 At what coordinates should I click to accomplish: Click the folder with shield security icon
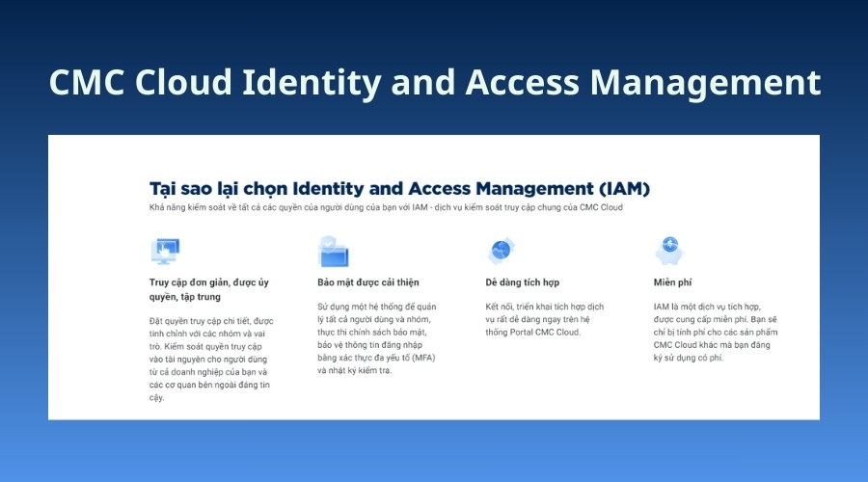333,251
